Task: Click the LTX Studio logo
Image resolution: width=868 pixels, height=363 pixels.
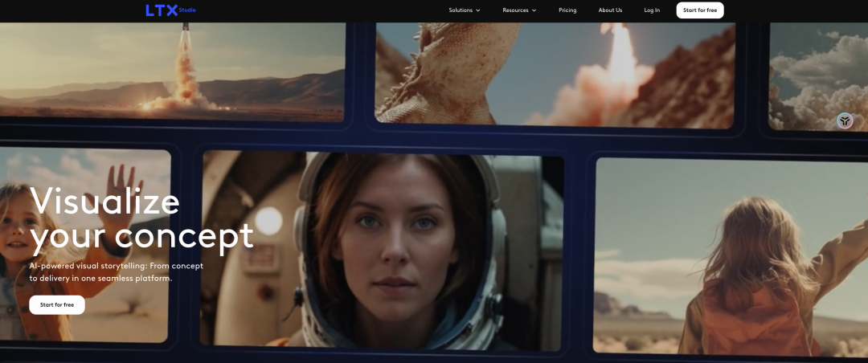Action: [170, 10]
